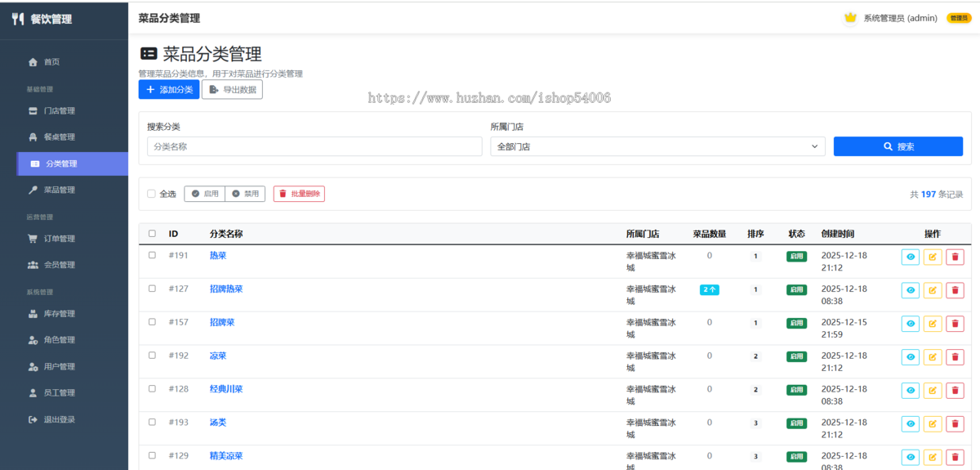Viewport: 980px width, 470px height.
Task: Edit the 精美凉菜 category #129
Action: [x=933, y=458]
